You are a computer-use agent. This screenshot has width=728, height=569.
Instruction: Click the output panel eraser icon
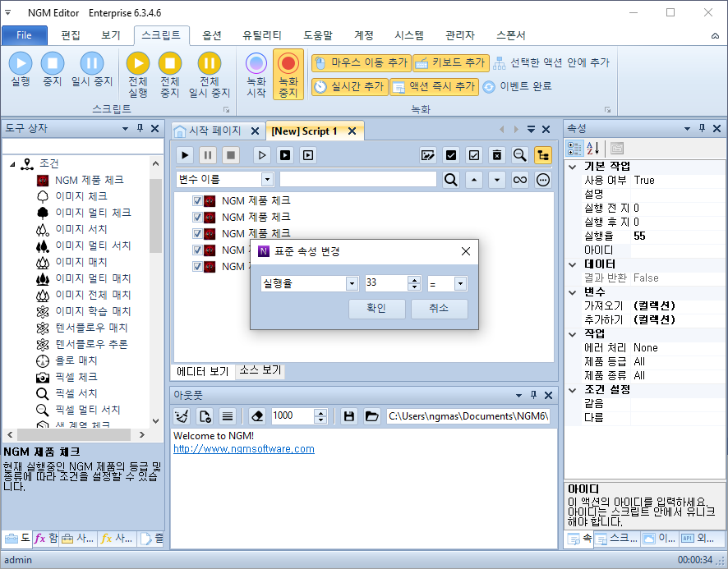tap(256, 416)
